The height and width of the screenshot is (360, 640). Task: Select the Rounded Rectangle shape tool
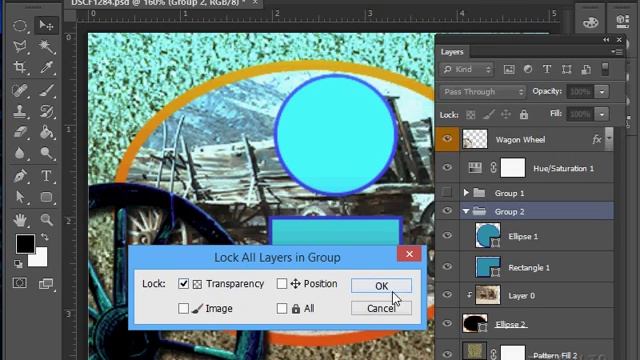pyautogui.click(x=46, y=197)
